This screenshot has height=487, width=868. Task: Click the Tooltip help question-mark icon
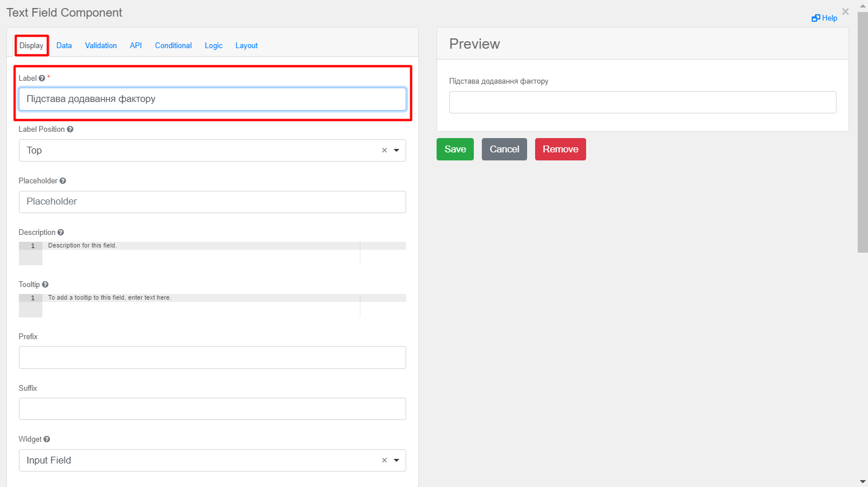[x=45, y=285]
